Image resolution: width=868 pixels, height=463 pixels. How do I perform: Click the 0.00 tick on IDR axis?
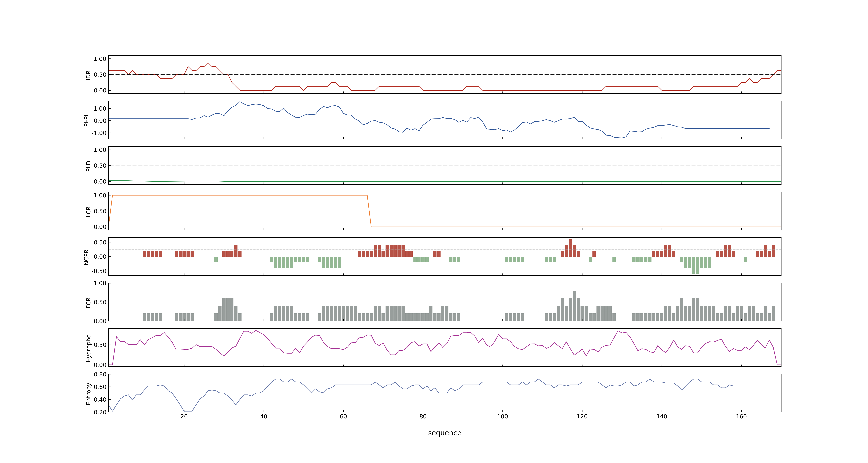click(x=100, y=90)
